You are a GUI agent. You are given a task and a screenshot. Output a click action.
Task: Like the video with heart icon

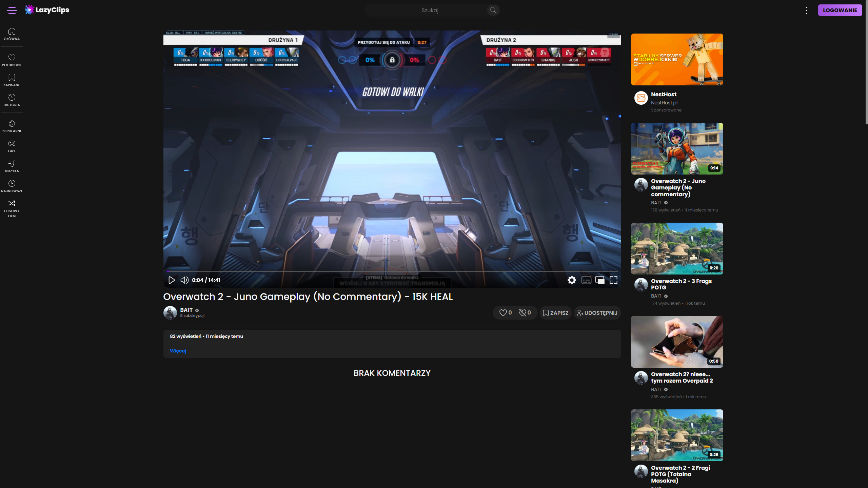pos(505,313)
